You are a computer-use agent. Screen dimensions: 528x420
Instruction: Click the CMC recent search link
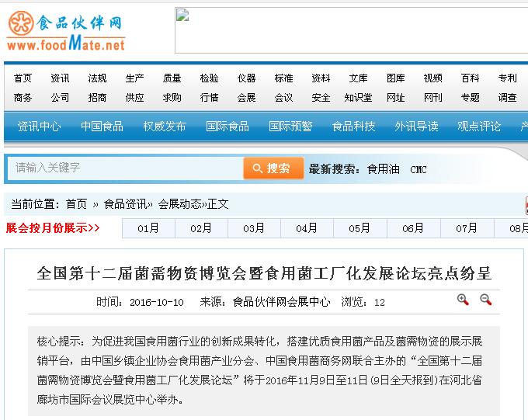(x=419, y=169)
